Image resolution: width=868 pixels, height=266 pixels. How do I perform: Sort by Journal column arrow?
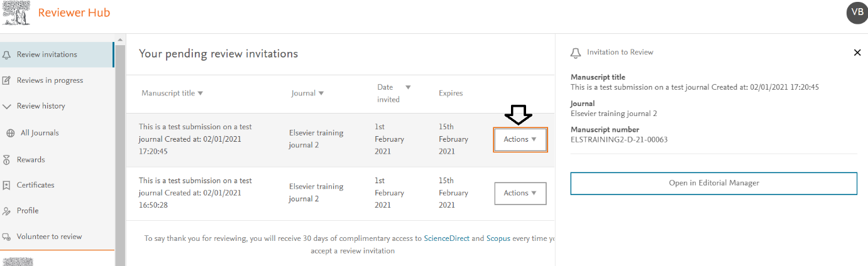pos(321,93)
